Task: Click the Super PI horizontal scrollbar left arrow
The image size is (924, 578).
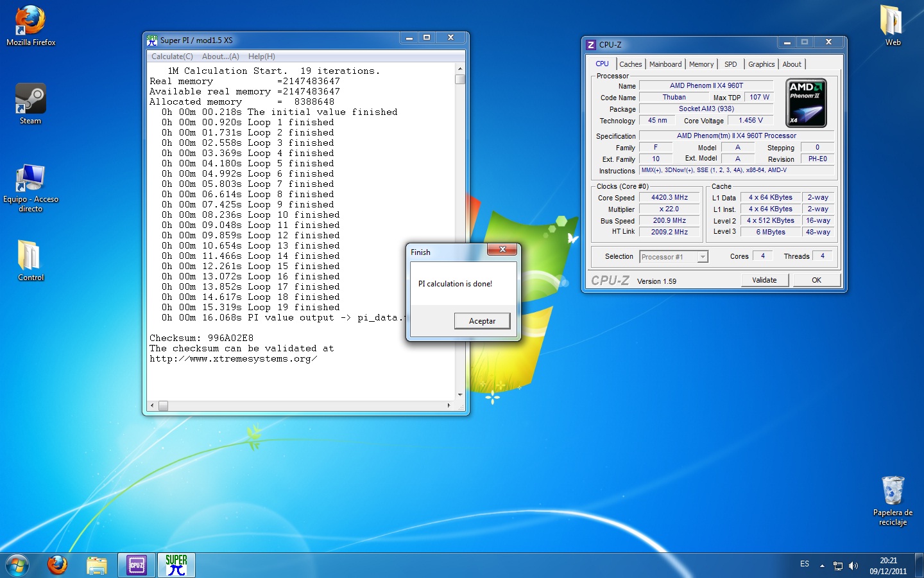Action: (x=152, y=406)
